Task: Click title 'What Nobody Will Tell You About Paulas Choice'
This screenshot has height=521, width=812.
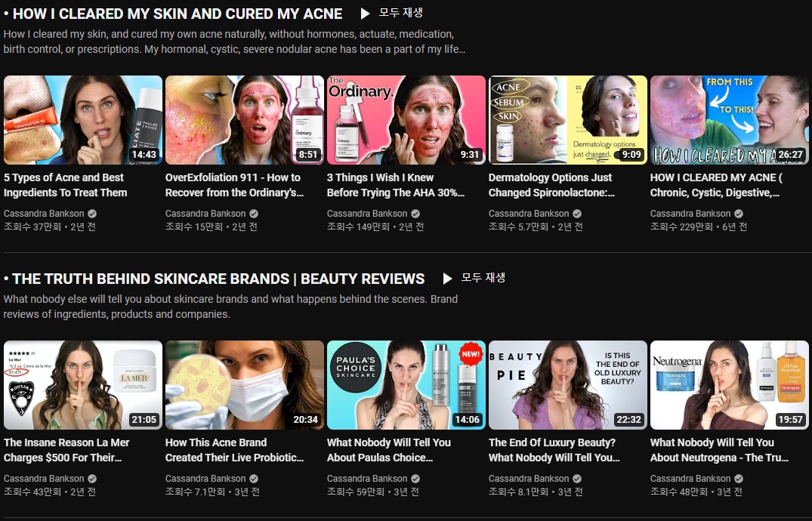Action: 389,450
